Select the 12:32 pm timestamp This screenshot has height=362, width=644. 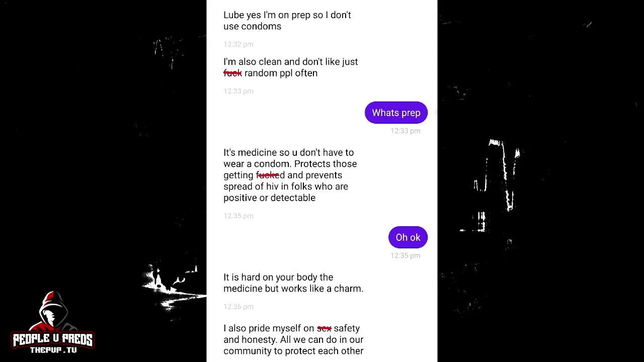(238, 44)
